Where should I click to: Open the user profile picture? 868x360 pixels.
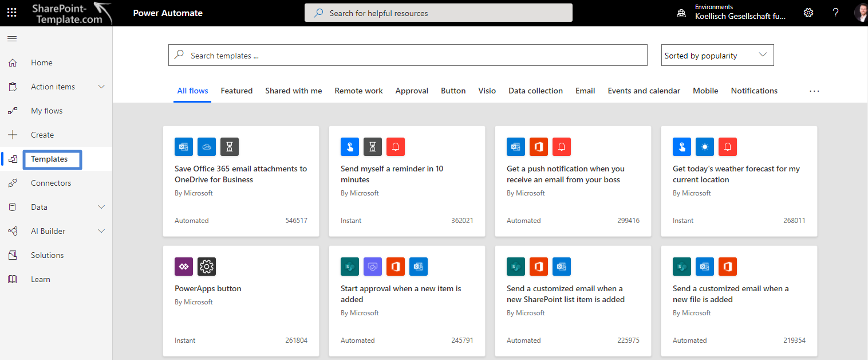[861, 13]
